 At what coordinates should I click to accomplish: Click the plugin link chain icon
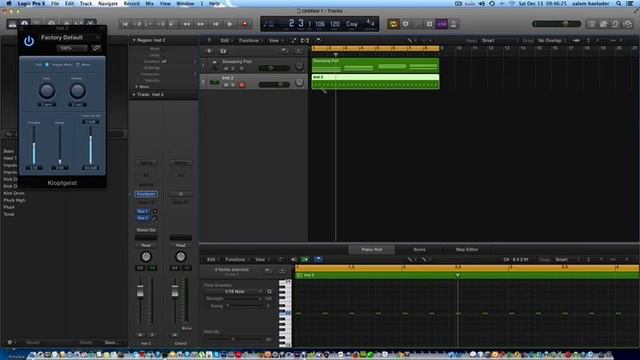coord(96,48)
